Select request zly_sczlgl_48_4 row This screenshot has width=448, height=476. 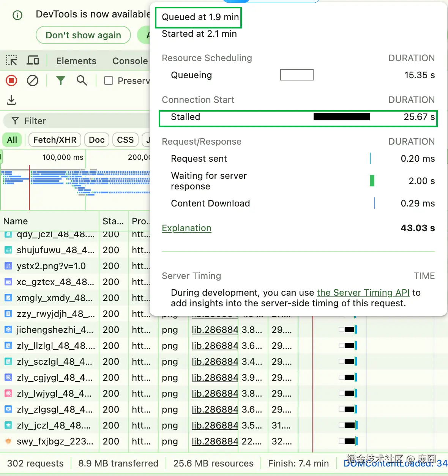[x=224, y=362]
